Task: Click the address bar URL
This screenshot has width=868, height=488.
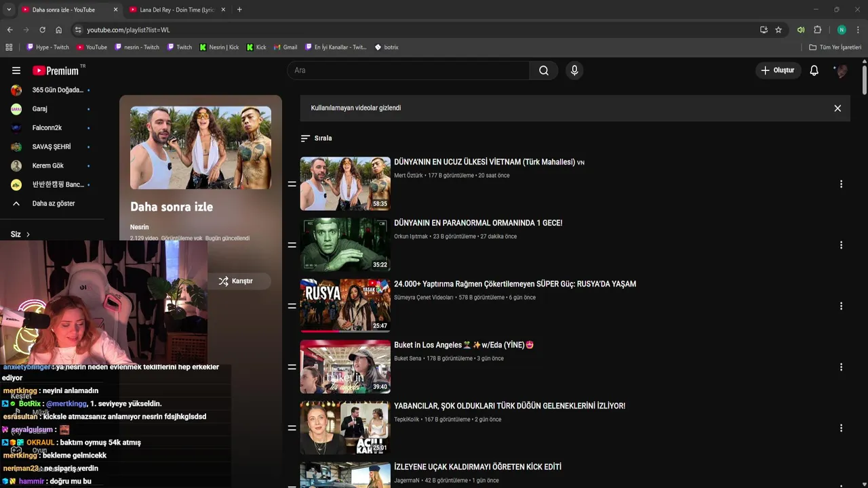Action: 128,30
